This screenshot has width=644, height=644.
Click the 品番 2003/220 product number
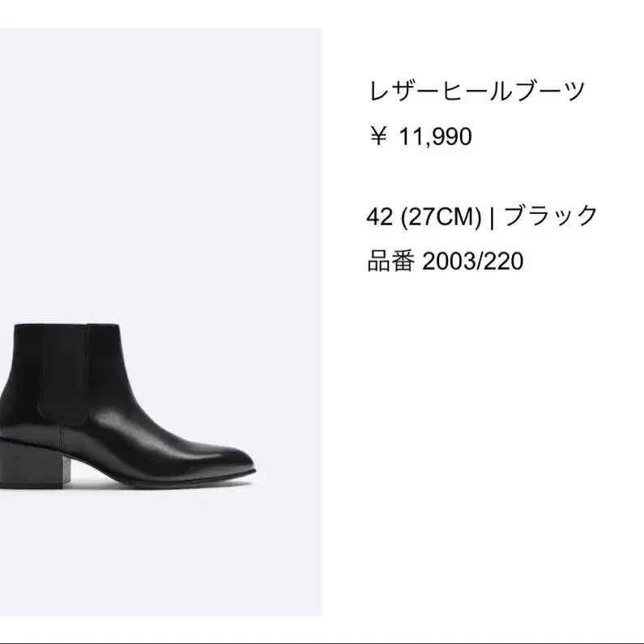coord(446,262)
